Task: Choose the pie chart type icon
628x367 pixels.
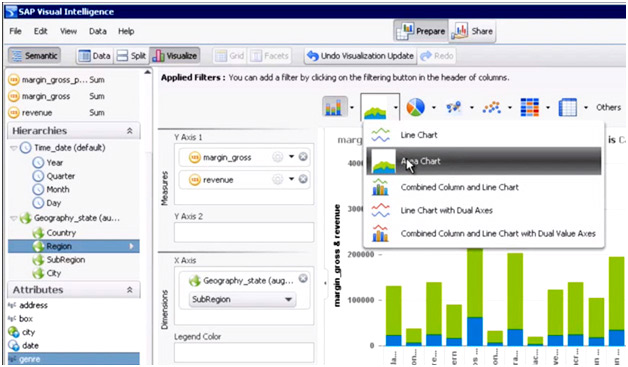Action: point(415,107)
